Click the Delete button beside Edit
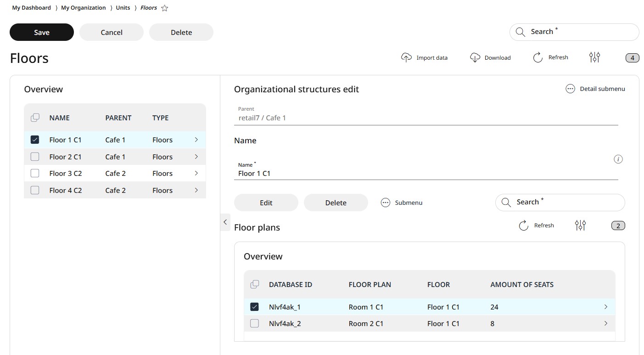This screenshot has width=644, height=355. coord(336,203)
